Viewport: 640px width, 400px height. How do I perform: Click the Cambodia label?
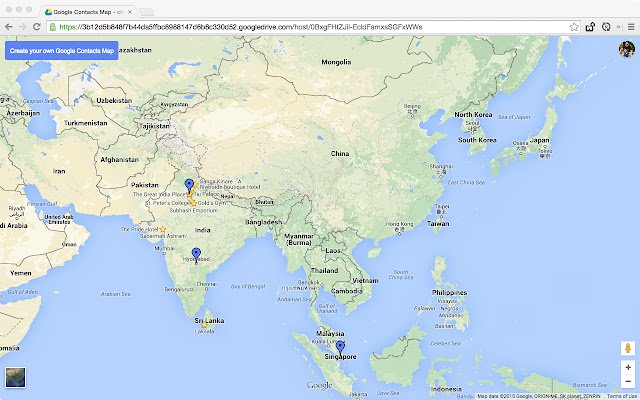[347, 291]
